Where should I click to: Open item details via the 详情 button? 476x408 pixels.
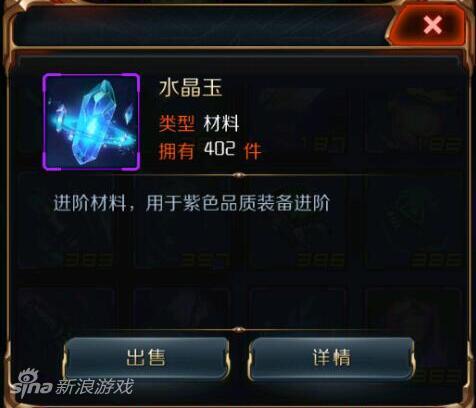[332, 358]
